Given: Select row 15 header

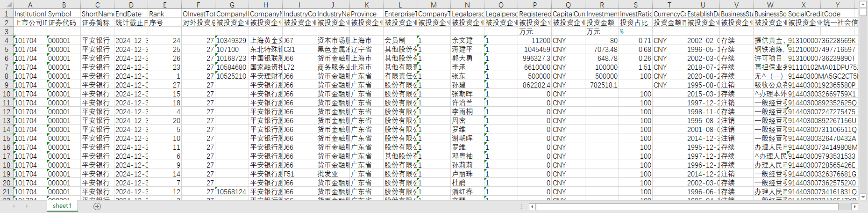Looking at the screenshot, I should click(x=7, y=139).
